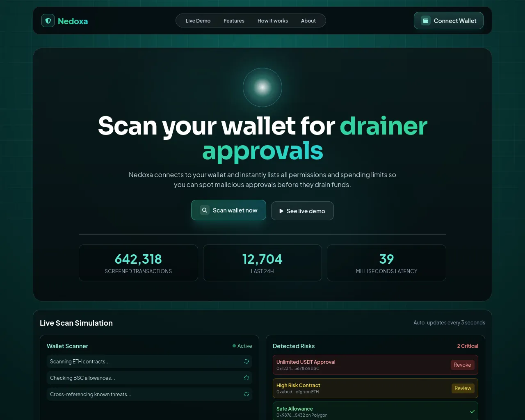Click the glowing orb at the hero top
The image size is (525, 420).
[262, 87]
